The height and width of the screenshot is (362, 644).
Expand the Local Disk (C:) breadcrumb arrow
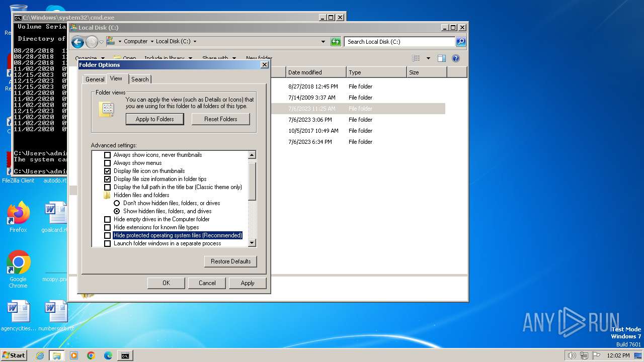click(x=195, y=42)
